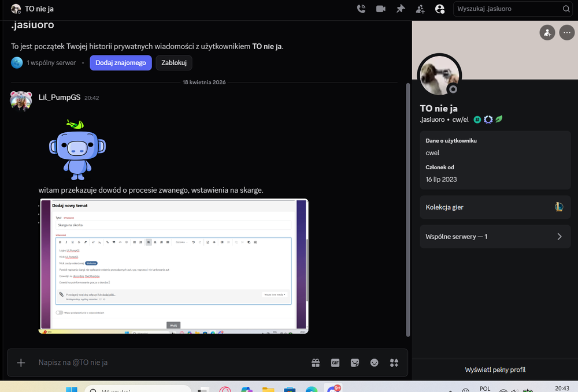
Task: Open the GIF picker
Action: coord(335,363)
